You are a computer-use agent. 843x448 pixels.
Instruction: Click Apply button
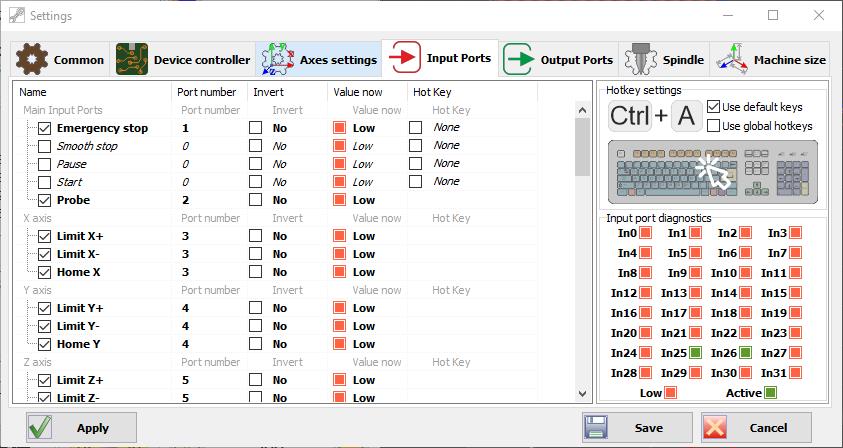point(81,428)
